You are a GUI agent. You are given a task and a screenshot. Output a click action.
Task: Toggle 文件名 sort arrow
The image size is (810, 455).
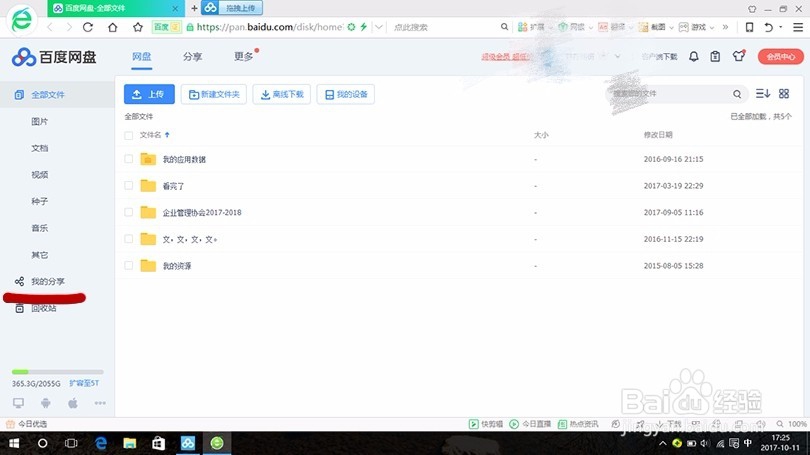coord(167,135)
